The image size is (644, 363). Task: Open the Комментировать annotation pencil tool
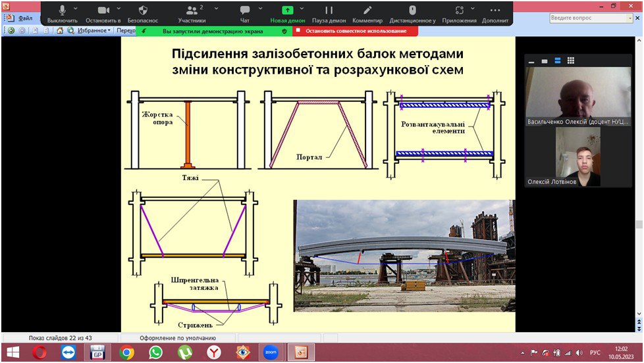click(367, 14)
